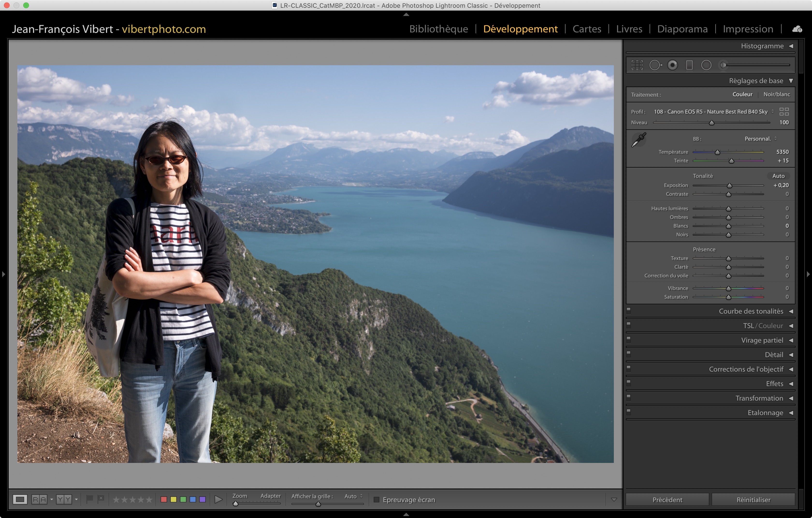Select the Radial Filter tool
812x518 pixels.
click(x=706, y=65)
